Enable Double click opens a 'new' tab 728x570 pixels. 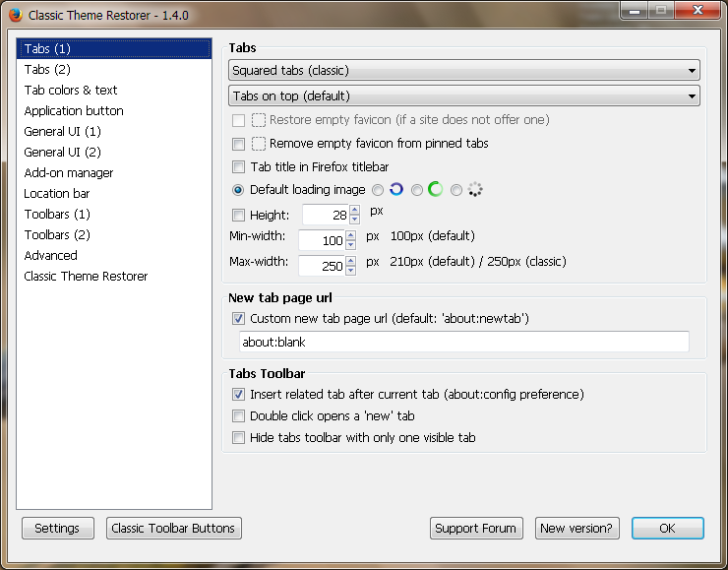click(x=239, y=415)
